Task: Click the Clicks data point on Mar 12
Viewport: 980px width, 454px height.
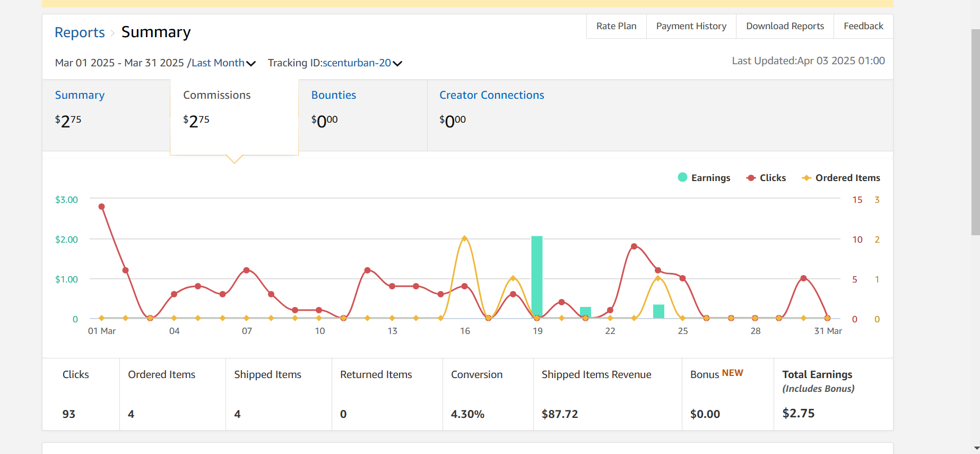Action: point(368,270)
